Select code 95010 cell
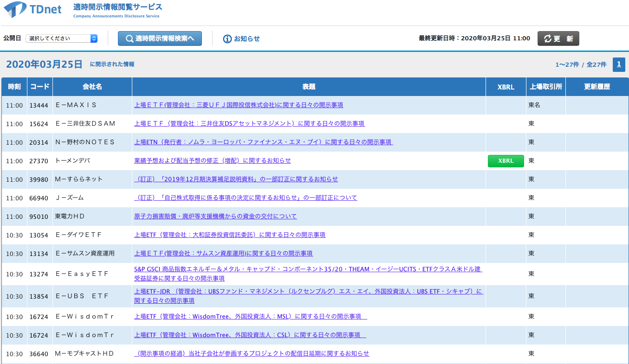 [39, 217]
